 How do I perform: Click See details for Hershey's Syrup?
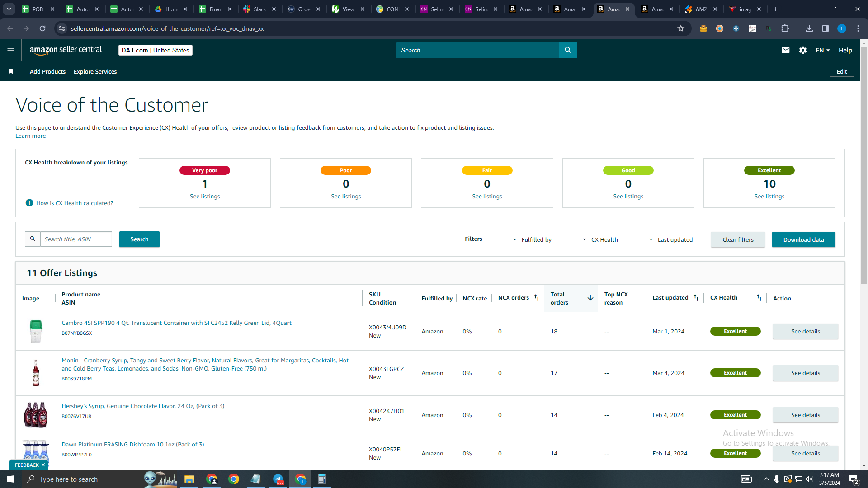[x=805, y=415]
